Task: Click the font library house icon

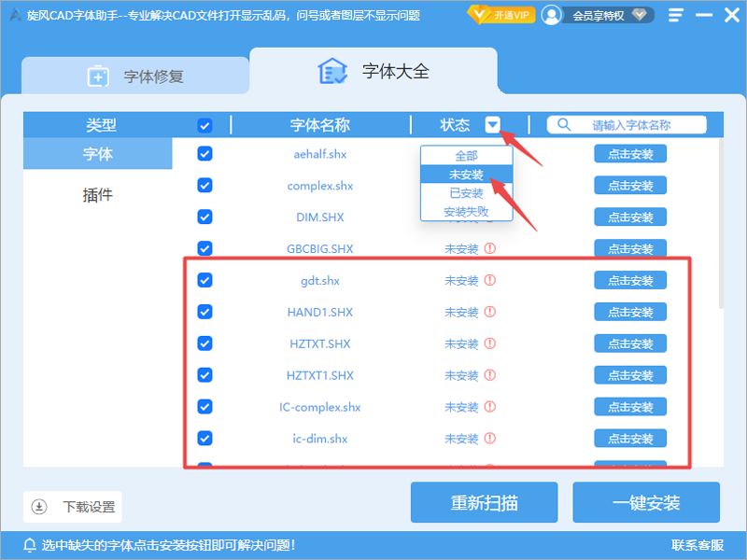Action: point(332,71)
